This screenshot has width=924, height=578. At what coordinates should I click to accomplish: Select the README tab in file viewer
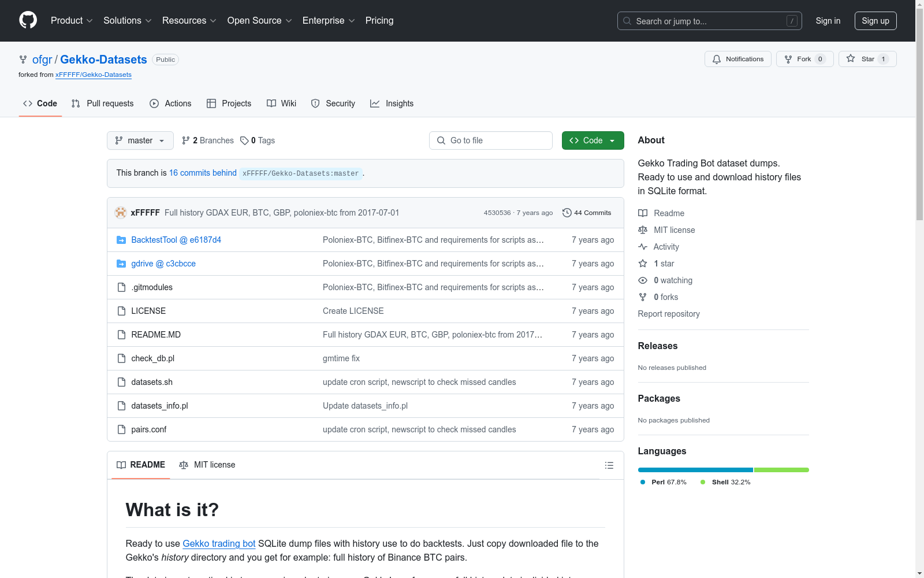click(141, 465)
